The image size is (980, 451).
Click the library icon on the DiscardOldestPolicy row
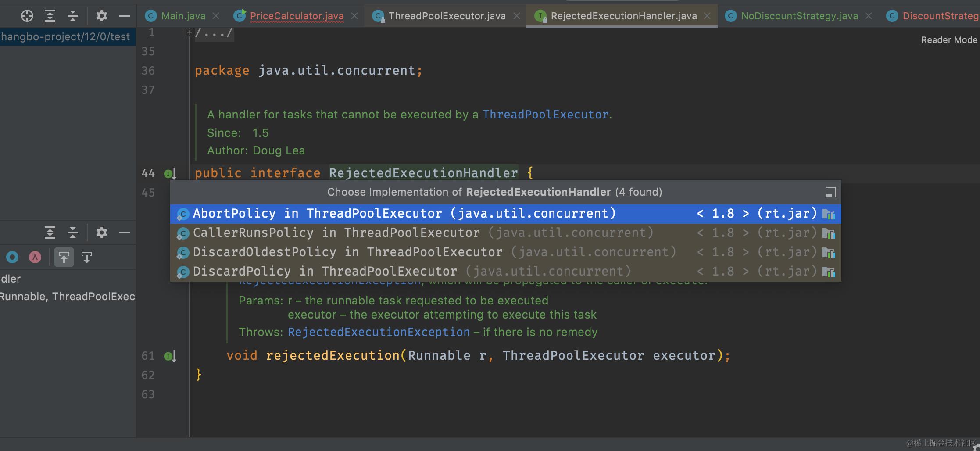[828, 253]
